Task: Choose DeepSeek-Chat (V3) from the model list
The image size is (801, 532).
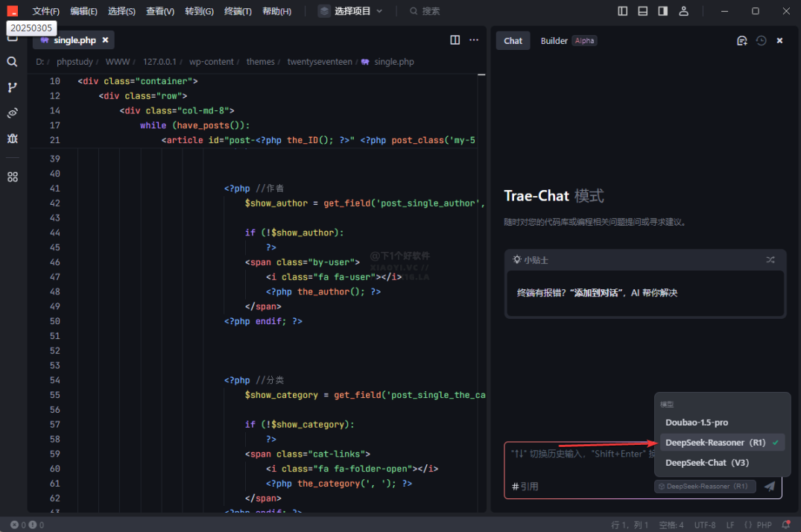Action: (x=707, y=463)
